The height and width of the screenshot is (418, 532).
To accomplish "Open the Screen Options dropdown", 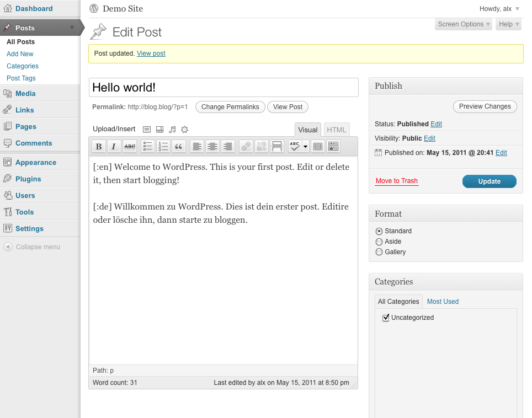I will point(464,24).
